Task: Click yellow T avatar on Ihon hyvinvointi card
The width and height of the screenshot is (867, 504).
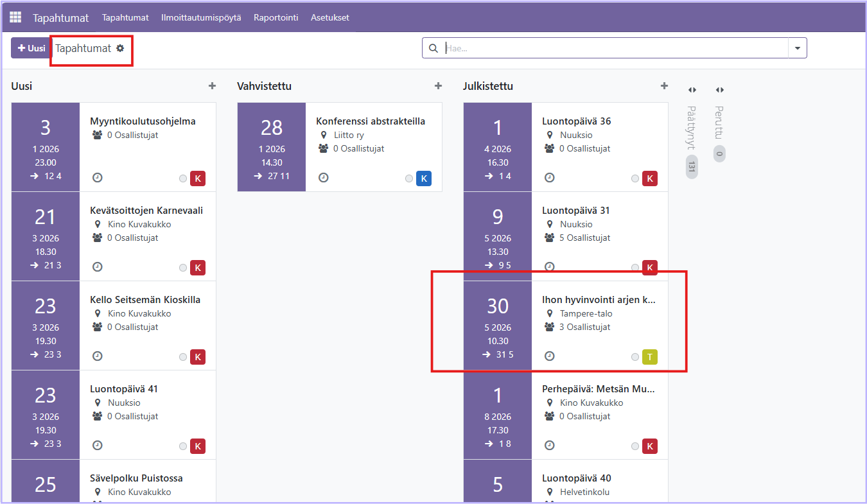Action: pos(649,357)
